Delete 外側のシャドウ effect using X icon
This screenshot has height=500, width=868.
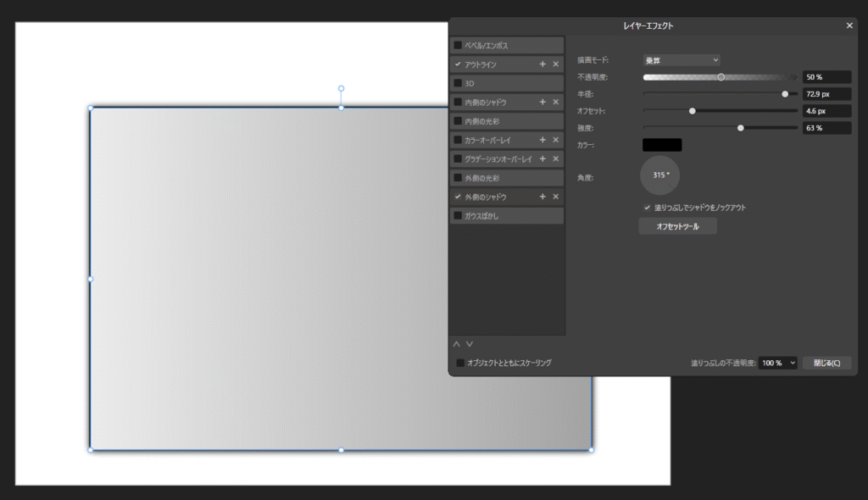click(x=556, y=197)
